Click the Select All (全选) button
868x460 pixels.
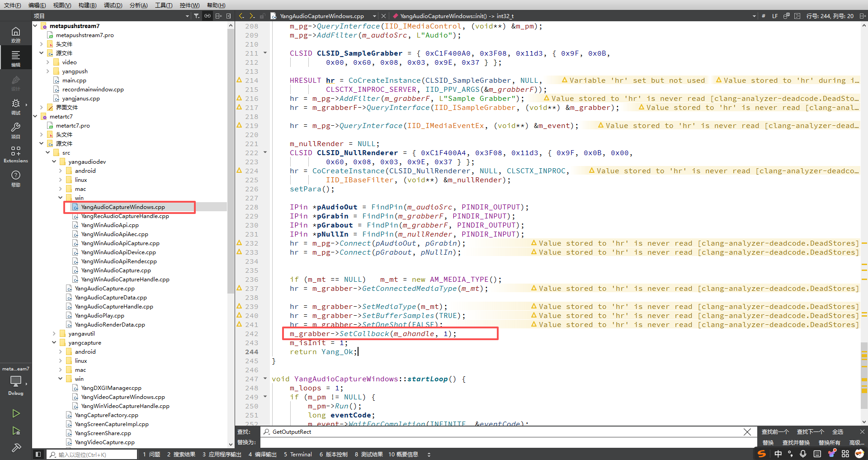click(838, 432)
